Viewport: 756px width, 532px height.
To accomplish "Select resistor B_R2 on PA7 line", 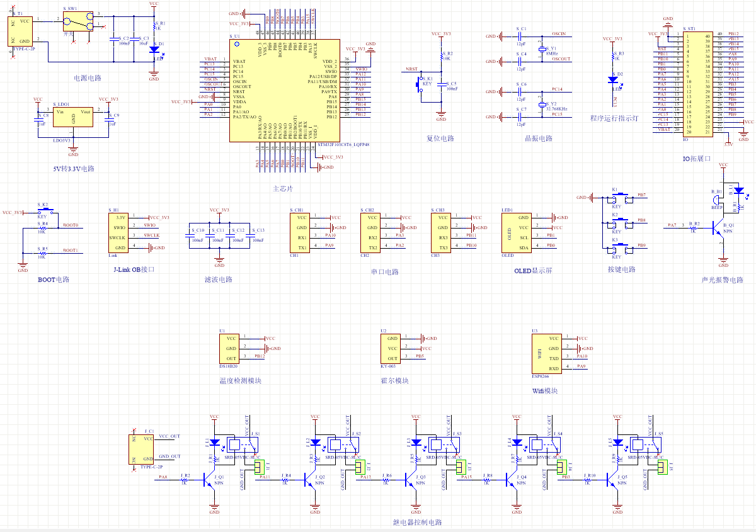I will tap(694, 228).
